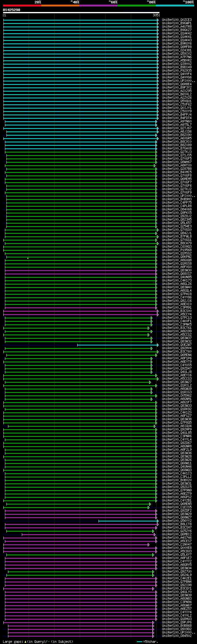Click the Large gaps legend text

tap(38, 642)
